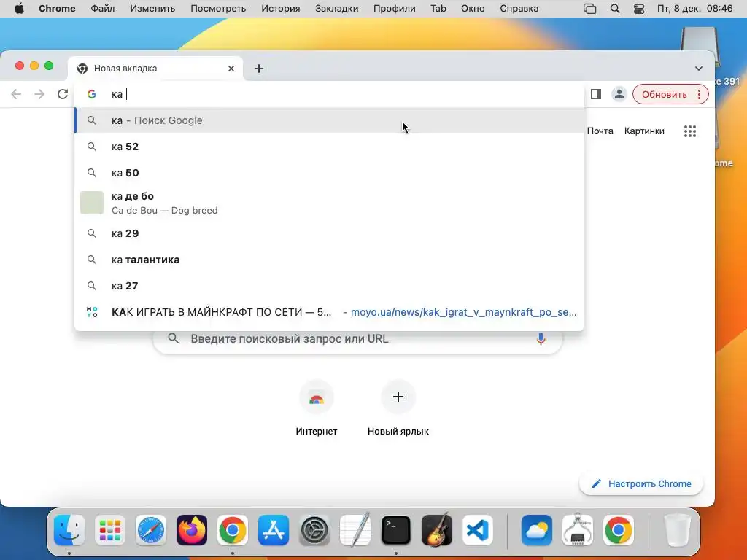This screenshot has height=560, width=747.
Task: Expand the tab search chevron
Action: [698, 69]
